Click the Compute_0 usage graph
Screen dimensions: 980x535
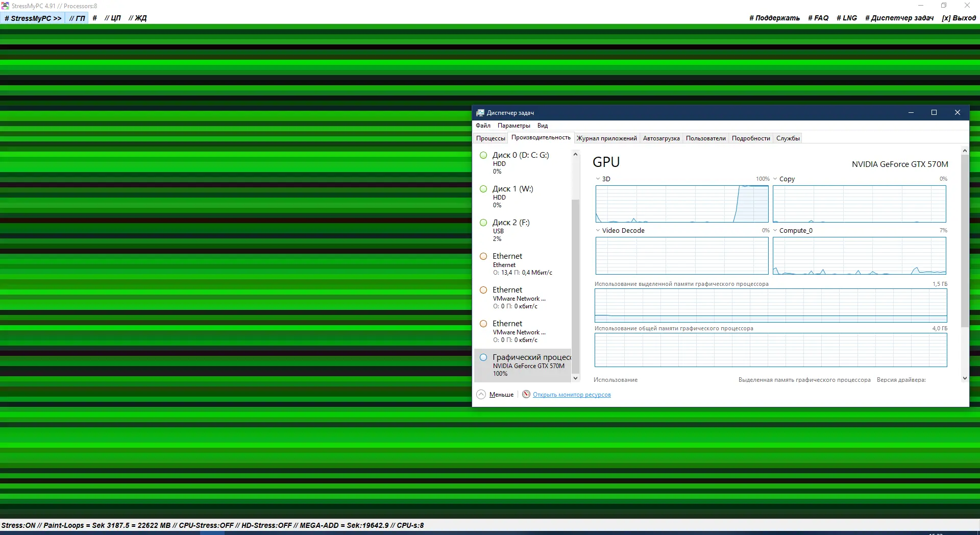pos(860,256)
